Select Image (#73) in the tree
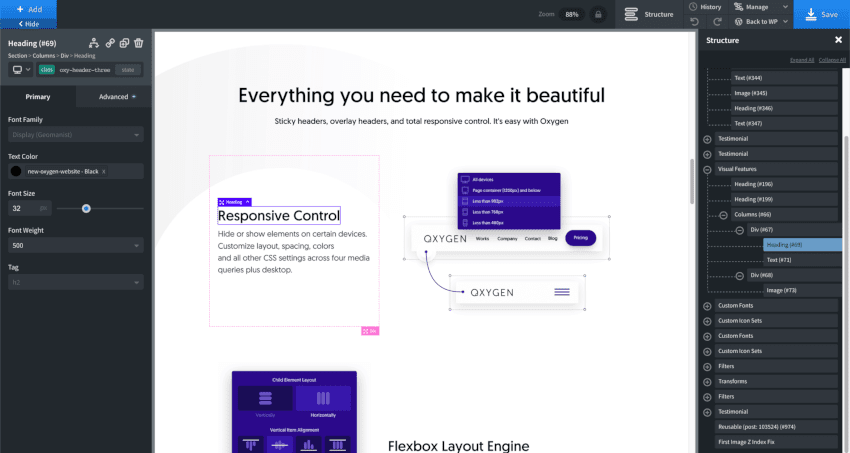This screenshot has width=850, height=453. pos(801,290)
